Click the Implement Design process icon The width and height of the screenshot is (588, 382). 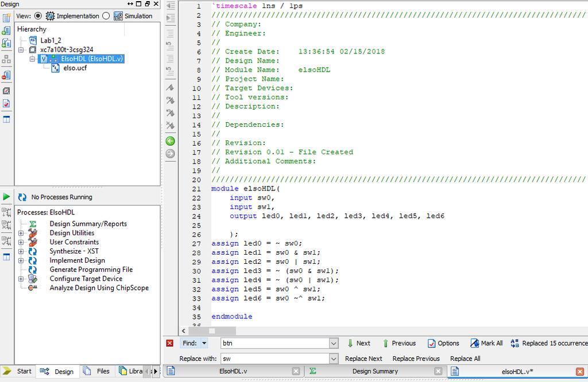tap(33, 260)
